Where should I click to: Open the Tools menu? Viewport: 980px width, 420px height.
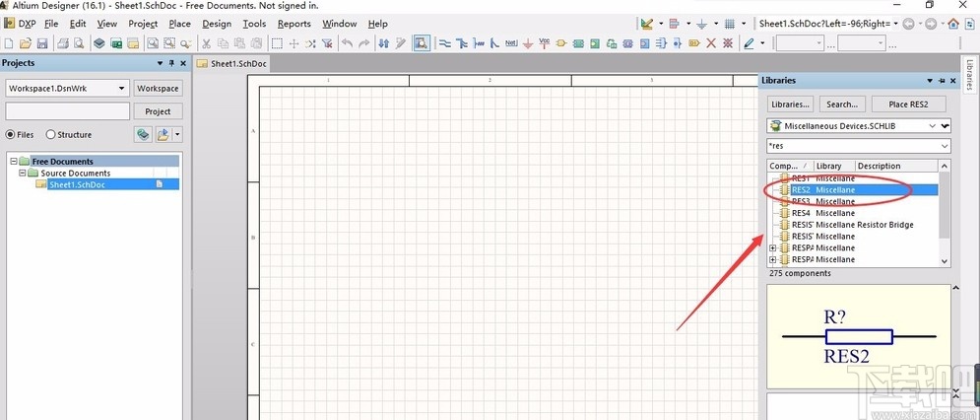pyautogui.click(x=254, y=24)
